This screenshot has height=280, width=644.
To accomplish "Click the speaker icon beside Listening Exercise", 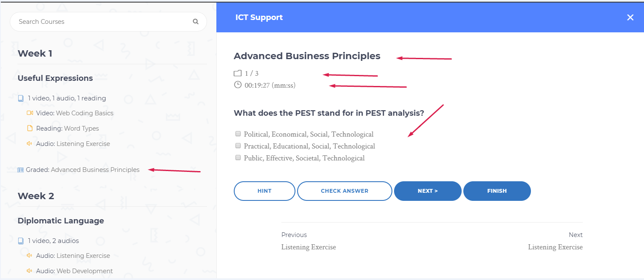I will point(29,143).
